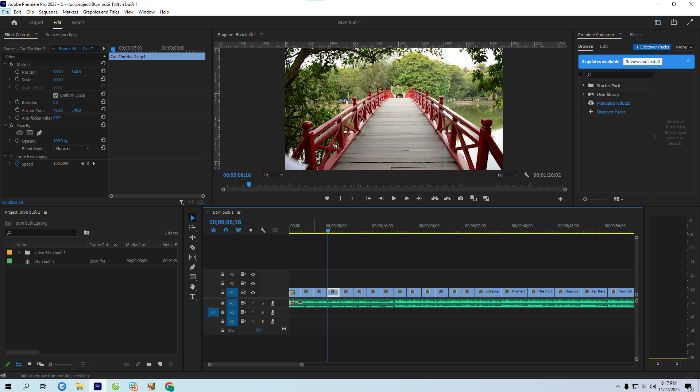700x392 pixels.
Task: Switch the Project panel to Icon View
Action: (29, 364)
